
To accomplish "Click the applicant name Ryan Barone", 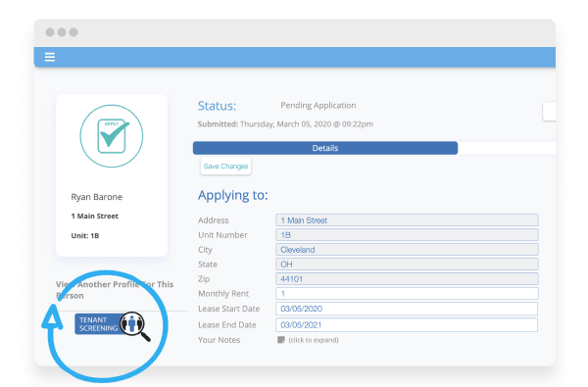I will point(97,197).
